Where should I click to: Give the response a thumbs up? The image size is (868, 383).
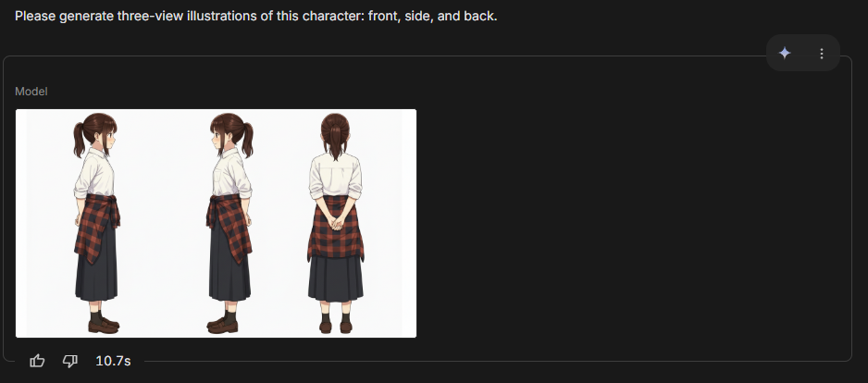click(37, 362)
